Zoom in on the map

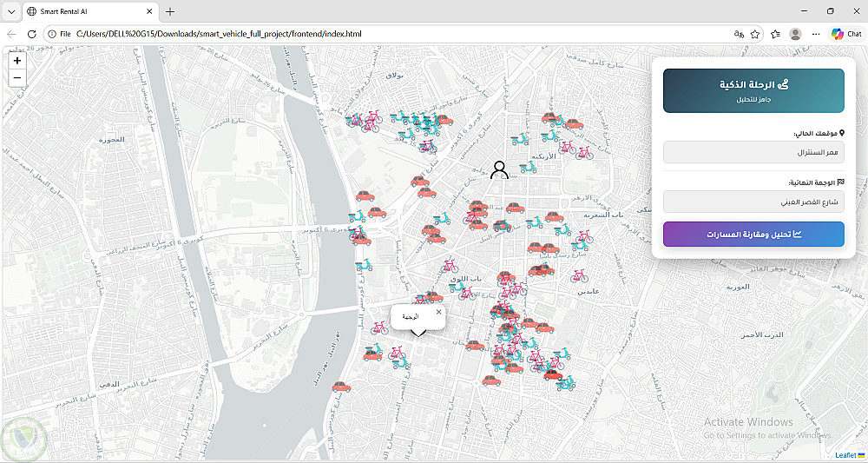17,60
